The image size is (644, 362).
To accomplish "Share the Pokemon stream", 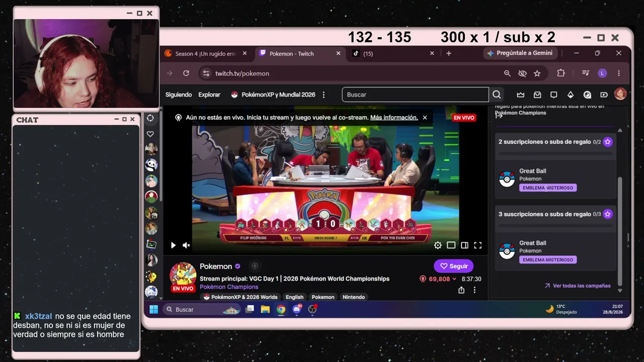I will click(461, 290).
